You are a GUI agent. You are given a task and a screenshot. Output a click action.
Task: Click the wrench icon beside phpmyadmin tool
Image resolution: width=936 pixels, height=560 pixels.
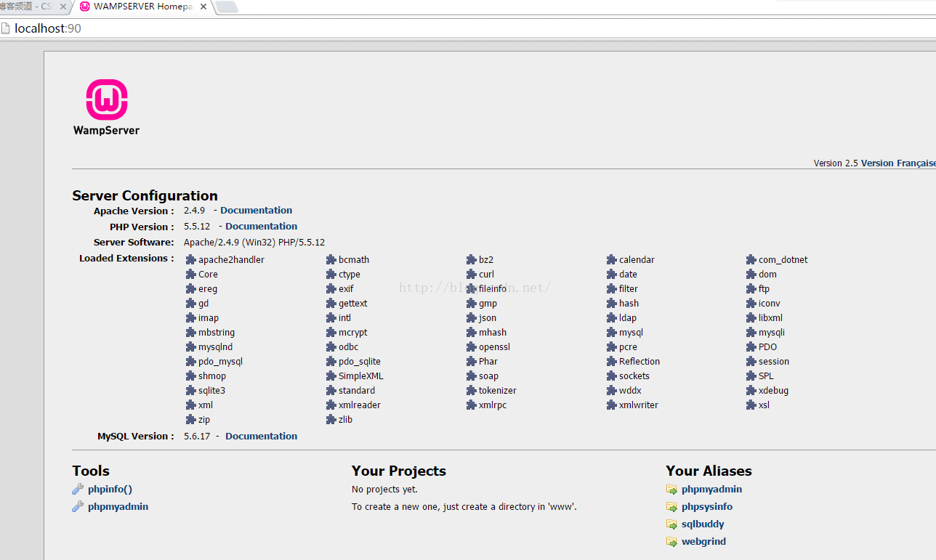(x=78, y=506)
